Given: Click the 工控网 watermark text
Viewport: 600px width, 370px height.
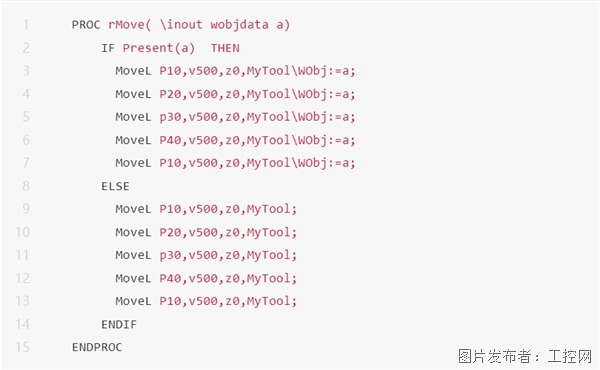Looking at the screenshot, I should pyautogui.click(x=570, y=356).
